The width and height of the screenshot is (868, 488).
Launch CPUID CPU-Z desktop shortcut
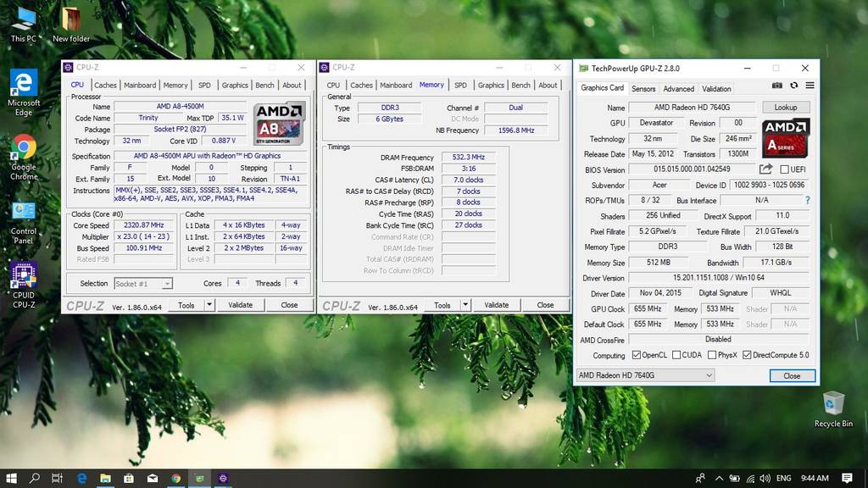(x=24, y=285)
